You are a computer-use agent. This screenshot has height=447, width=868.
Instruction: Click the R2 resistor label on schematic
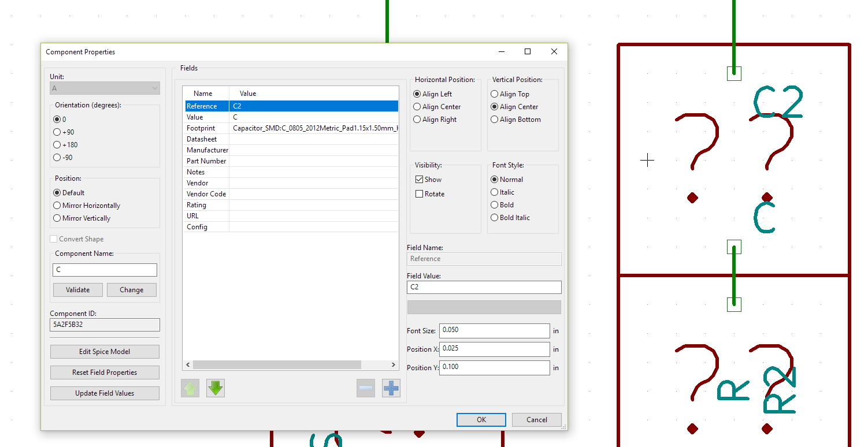(780, 391)
